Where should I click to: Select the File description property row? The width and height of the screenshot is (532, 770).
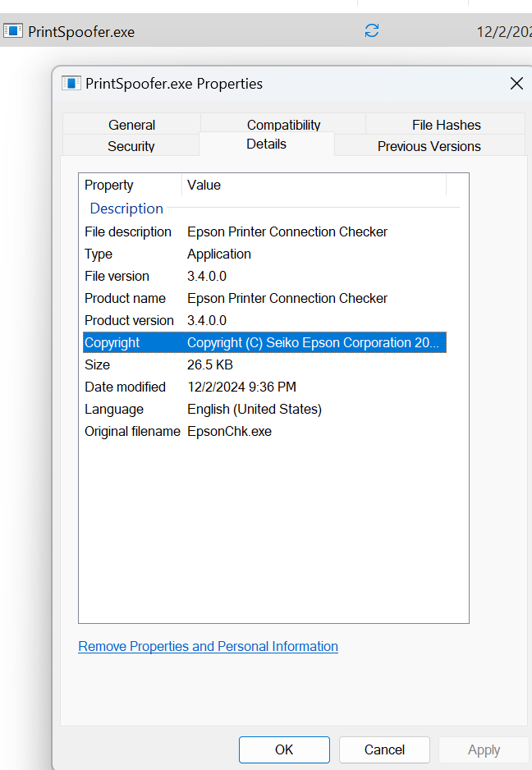(128, 232)
